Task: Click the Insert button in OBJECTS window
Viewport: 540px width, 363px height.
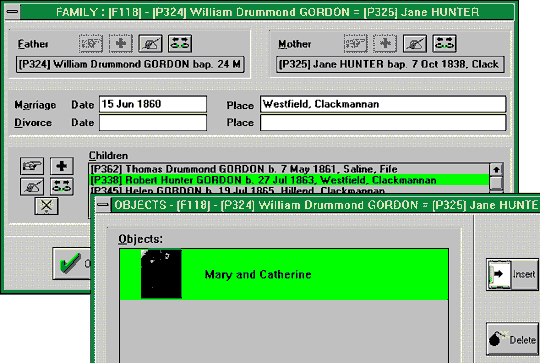Action: pyautogui.click(x=512, y=274)
